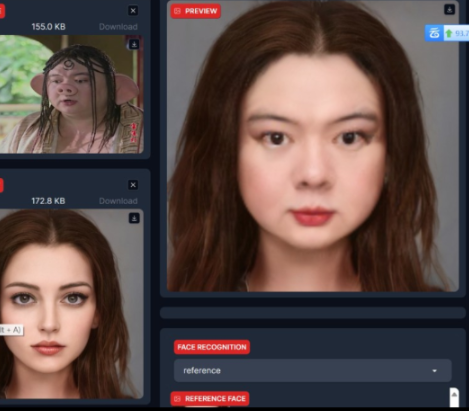Click download icon on brunette woman portrait
Screen dimensions: 469x411
click(134, 218)
